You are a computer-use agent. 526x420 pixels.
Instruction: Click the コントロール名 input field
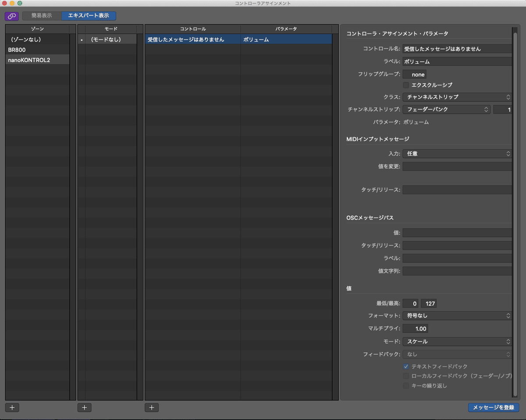coord(457,49)
